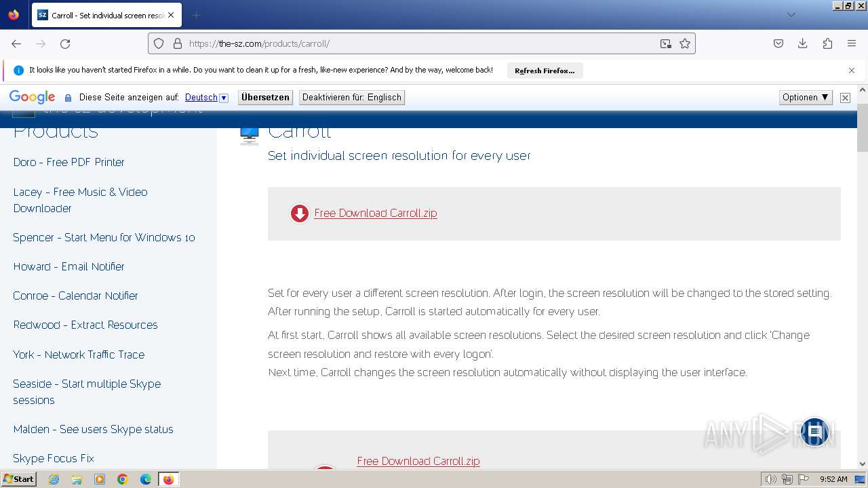Click the red download arrow icon
Screen dimensions: 868x488
pyautogui.click(x=299, y=213)
